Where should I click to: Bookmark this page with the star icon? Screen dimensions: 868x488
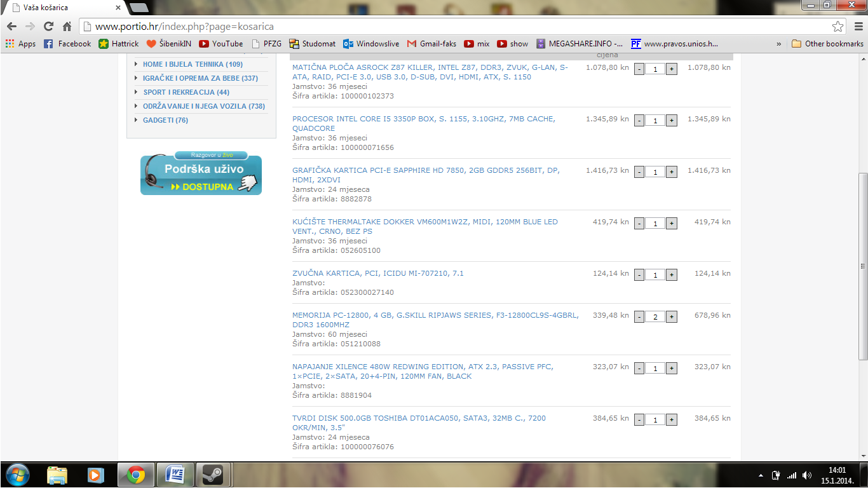pos(838,27)
